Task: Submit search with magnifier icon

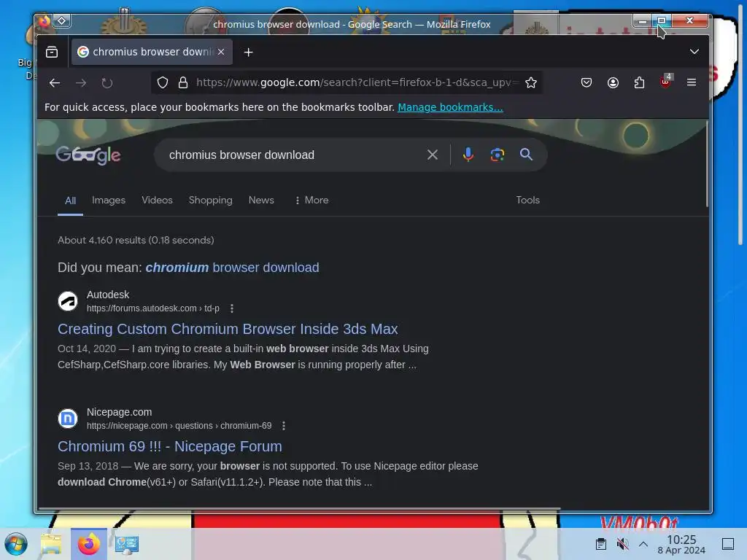Action: [x=526, y=155]
